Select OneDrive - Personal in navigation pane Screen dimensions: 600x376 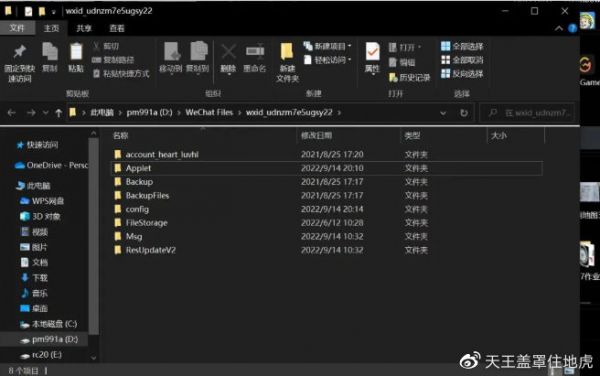(51, 165)
